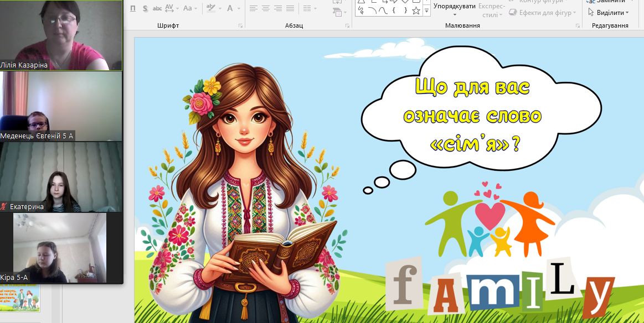Screen dimensions: 644x323
Task: Align text left
Action: tap(253, 8)
